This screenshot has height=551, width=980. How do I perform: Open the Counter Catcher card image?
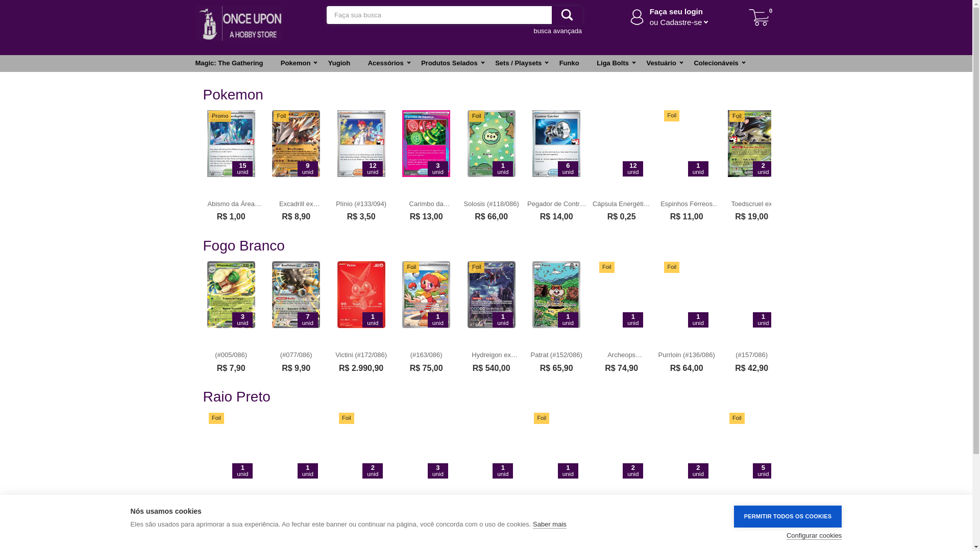[x=556, y=144]
